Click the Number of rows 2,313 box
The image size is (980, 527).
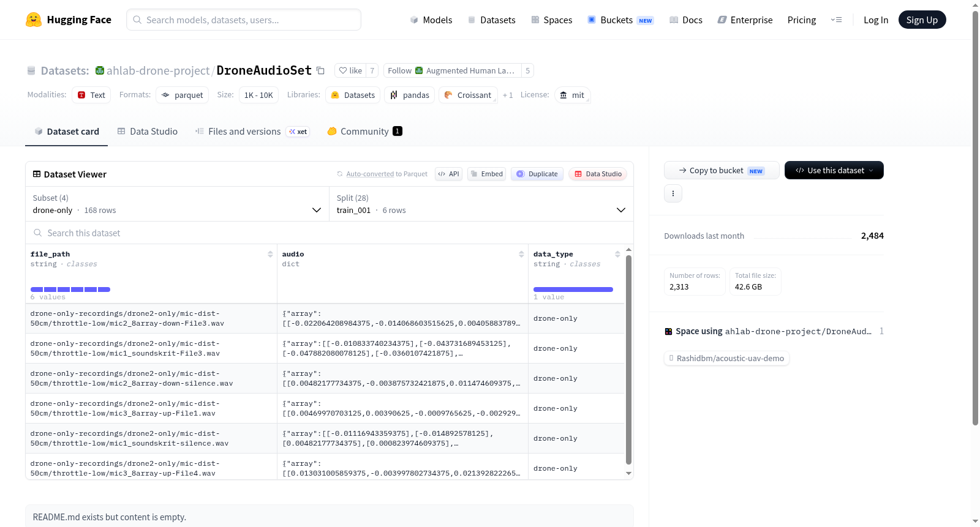695,282
